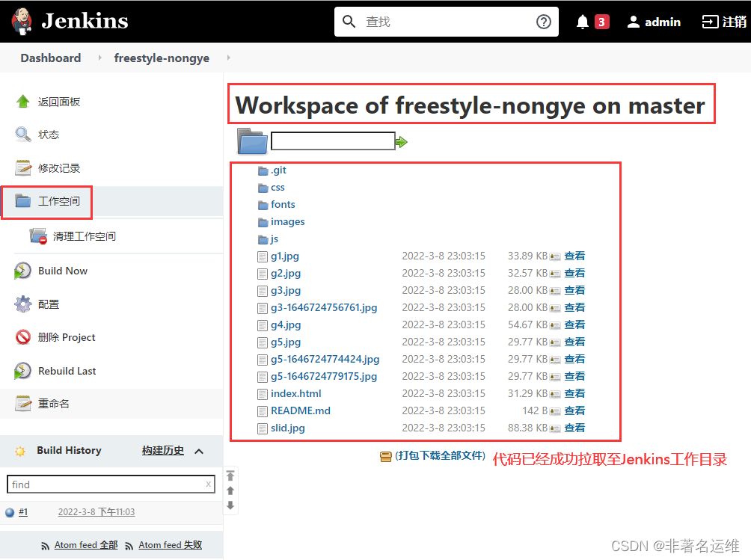Open the js folder
The height and width of the screenshot is (560, 751).
point(275,239)
